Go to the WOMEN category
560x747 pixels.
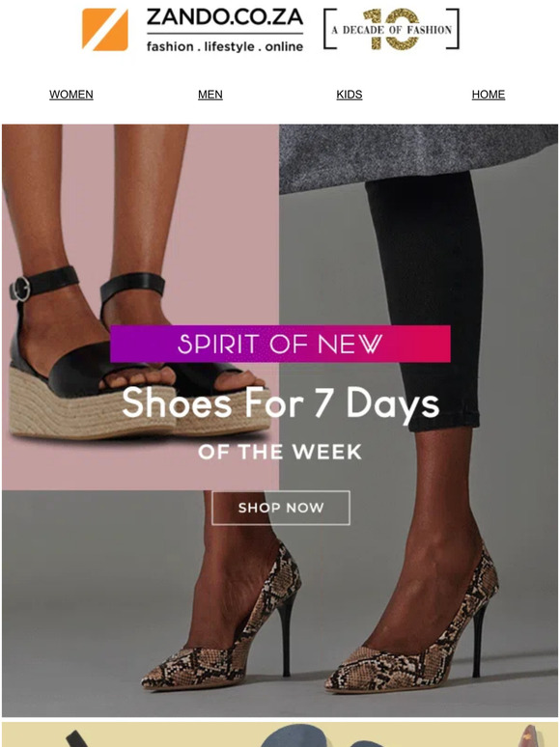tap(71, 95)
